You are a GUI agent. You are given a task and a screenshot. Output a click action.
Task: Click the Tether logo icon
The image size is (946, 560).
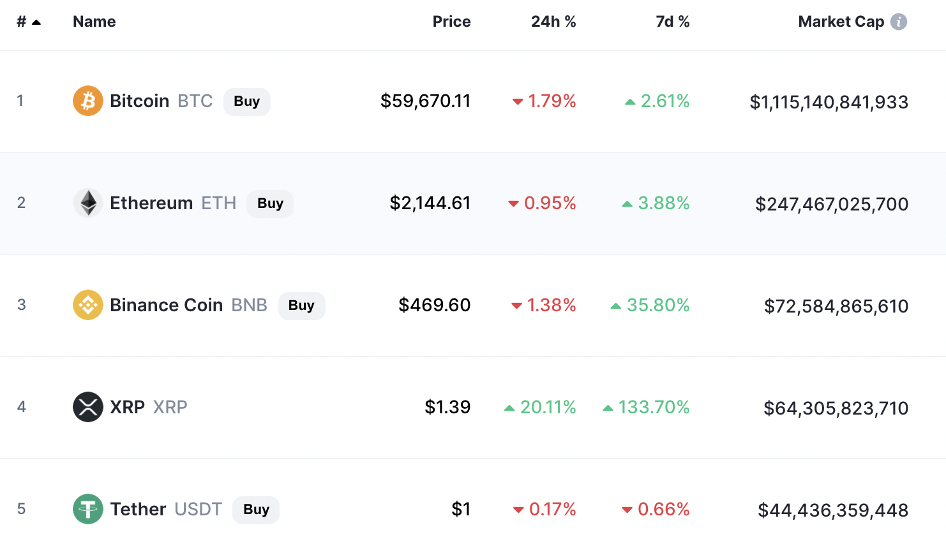88,509
